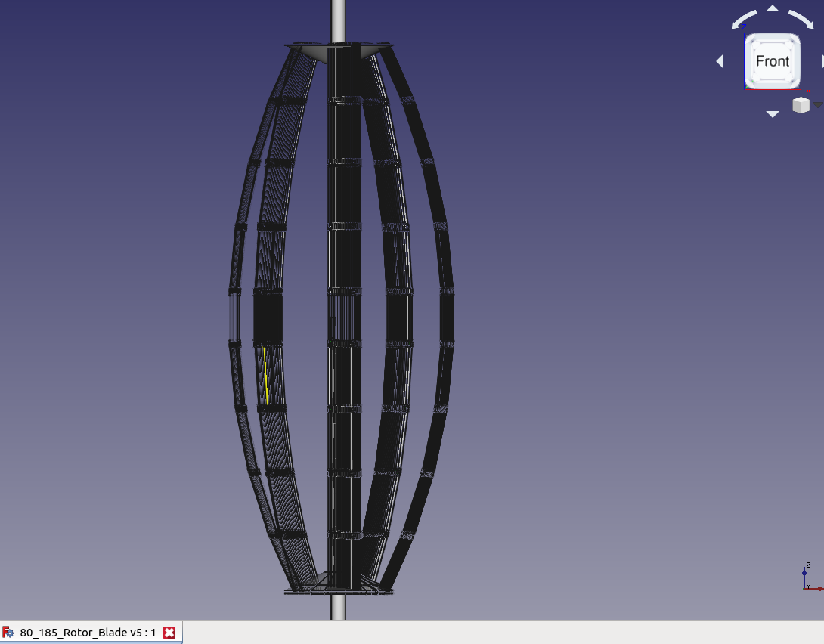
Task: Click the right arrow beside the navigation cube
Action: 823,61
